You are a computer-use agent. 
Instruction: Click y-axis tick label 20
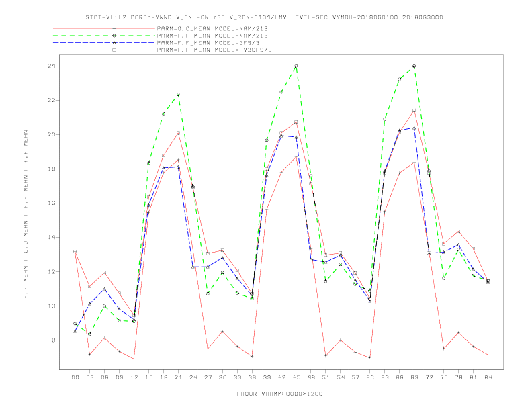[x=52, y=134]
